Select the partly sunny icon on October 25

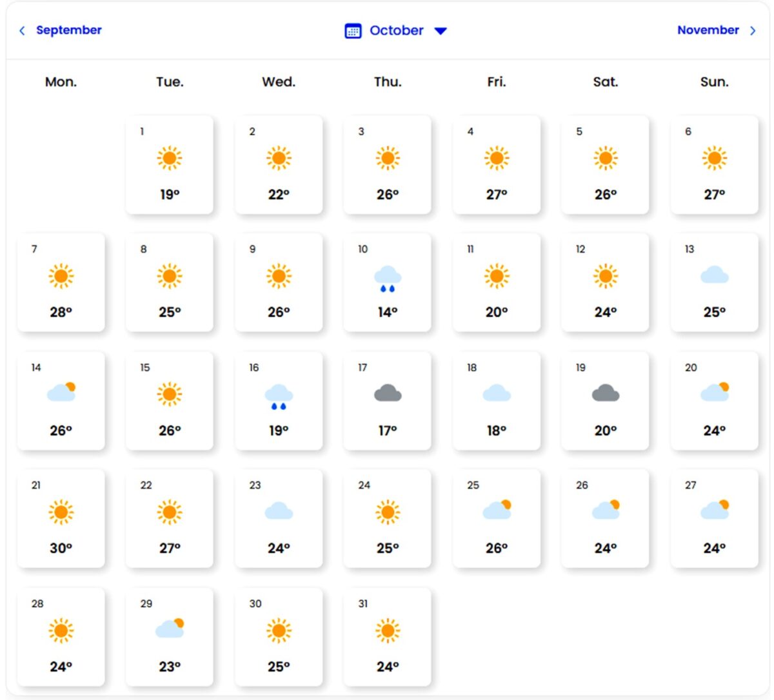(x=496, y=510)
